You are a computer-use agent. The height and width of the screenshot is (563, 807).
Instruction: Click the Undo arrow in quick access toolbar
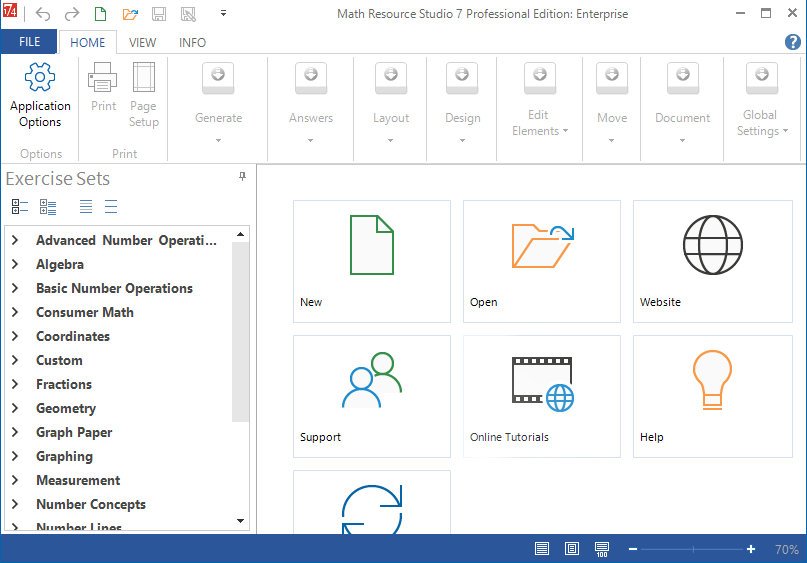(x=43, y=14)
